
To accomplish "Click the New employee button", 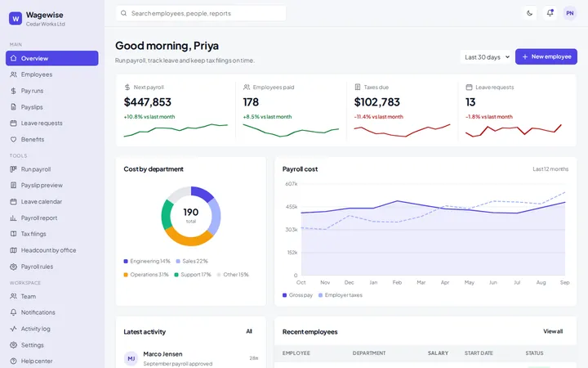I will click(x=546, y=56).
